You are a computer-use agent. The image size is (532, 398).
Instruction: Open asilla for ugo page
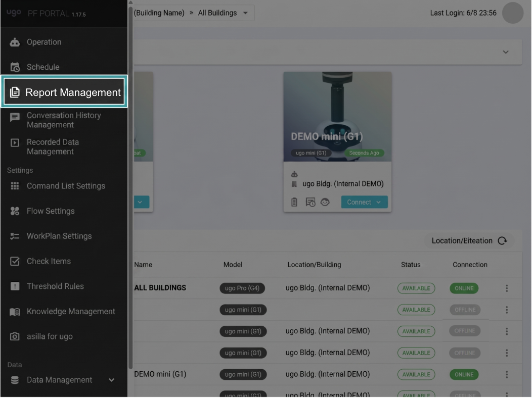coord(64,336)
